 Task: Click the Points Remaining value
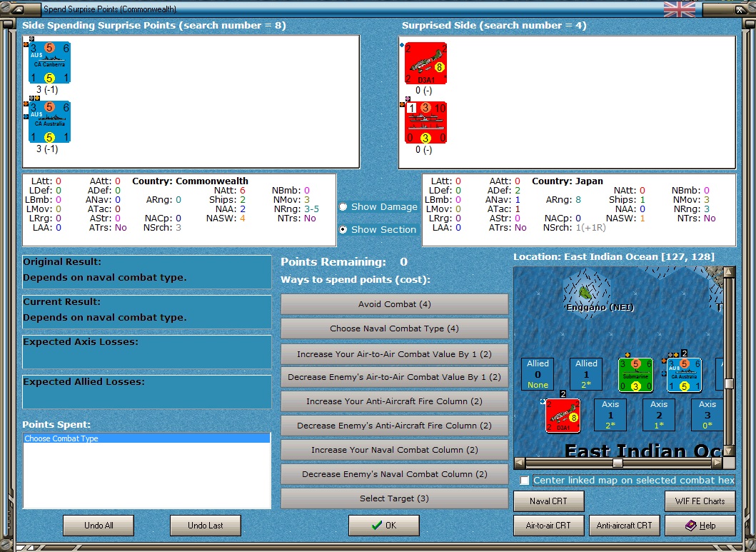(x=403, y=262)
